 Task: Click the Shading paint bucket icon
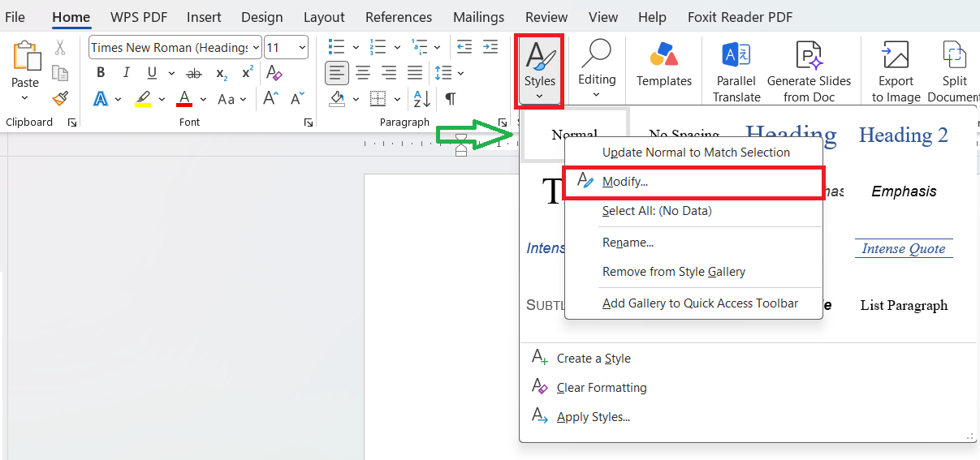(338, 99)
